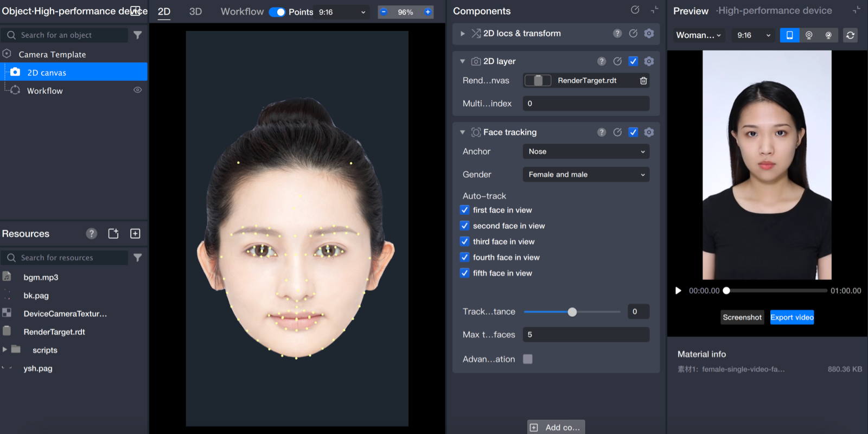Screen dimensions: 868x434
Task: Switch to the Workflow tab
Action: [242, 12]
